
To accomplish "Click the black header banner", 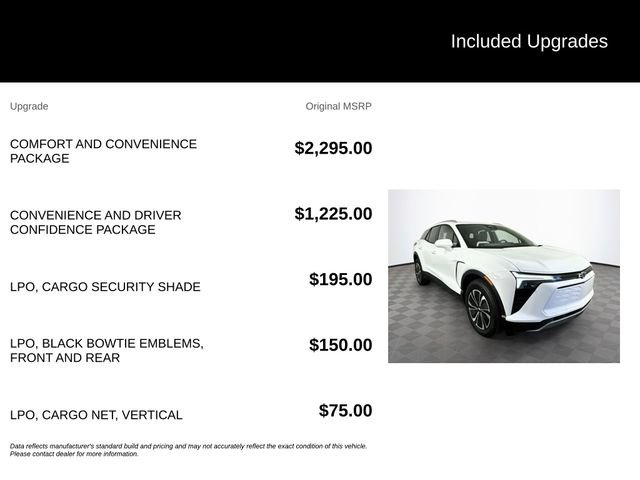I will (x=320, y=41).
